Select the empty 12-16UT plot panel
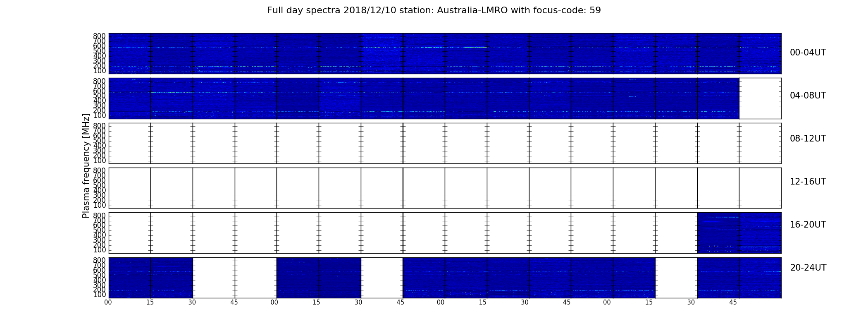This screenshot has height=331, width=868. click(x=445, y=188)
